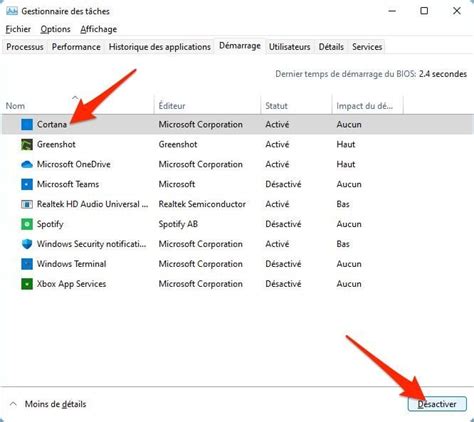Select the Cortana app icon
Viewport: 474px width, 422px height.
pyautogui.click(x=27, y=125)
